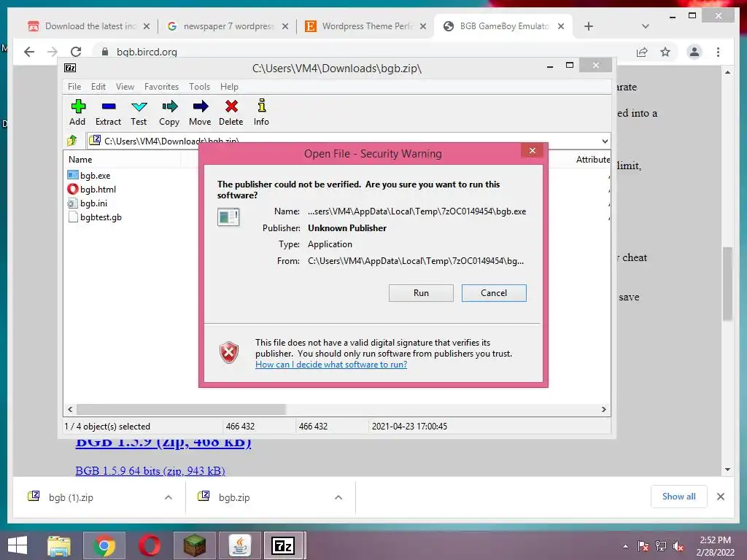
Task: Click Run in the Security Warning dialog
Action: tap(421, 293)
